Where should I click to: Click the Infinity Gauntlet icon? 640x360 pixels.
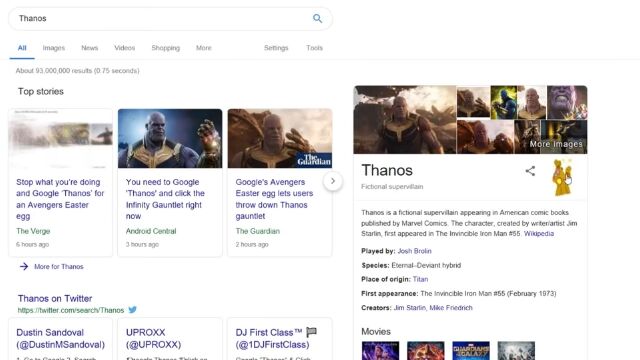(x=562, y=177)
